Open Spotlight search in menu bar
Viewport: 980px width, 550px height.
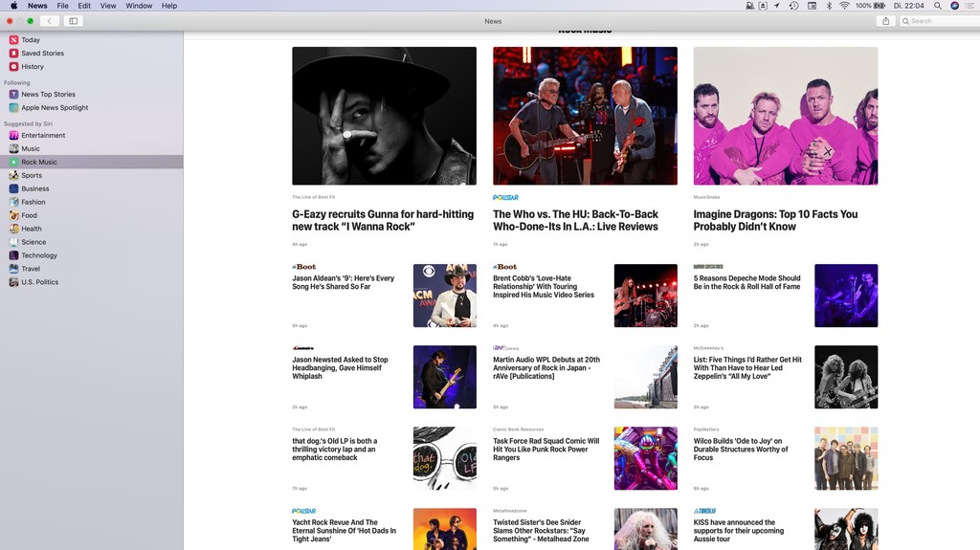click(x=938, y=6)
